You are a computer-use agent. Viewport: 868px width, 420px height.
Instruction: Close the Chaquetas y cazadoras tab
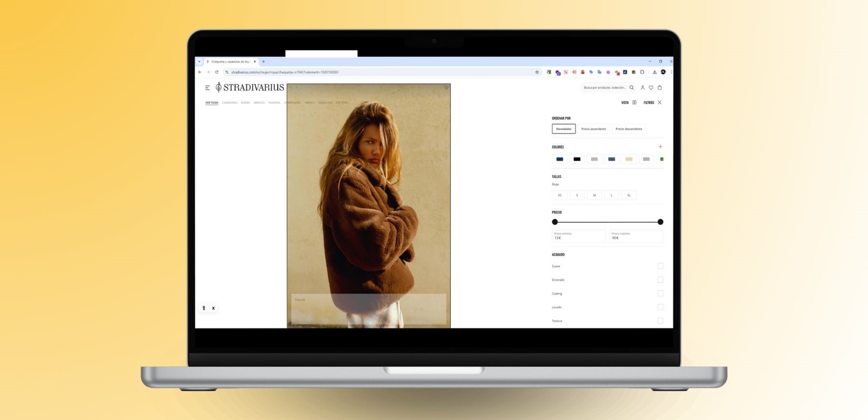(255, 62)
